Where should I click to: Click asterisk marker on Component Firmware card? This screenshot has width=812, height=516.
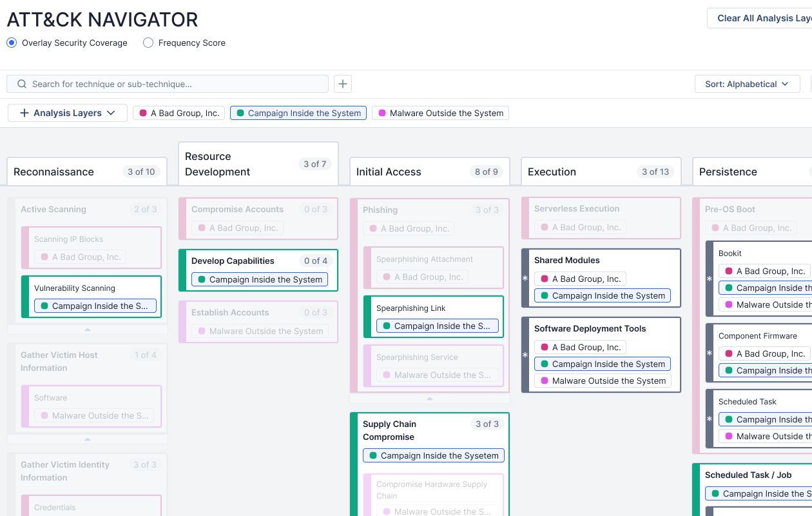tap(710, 353)
